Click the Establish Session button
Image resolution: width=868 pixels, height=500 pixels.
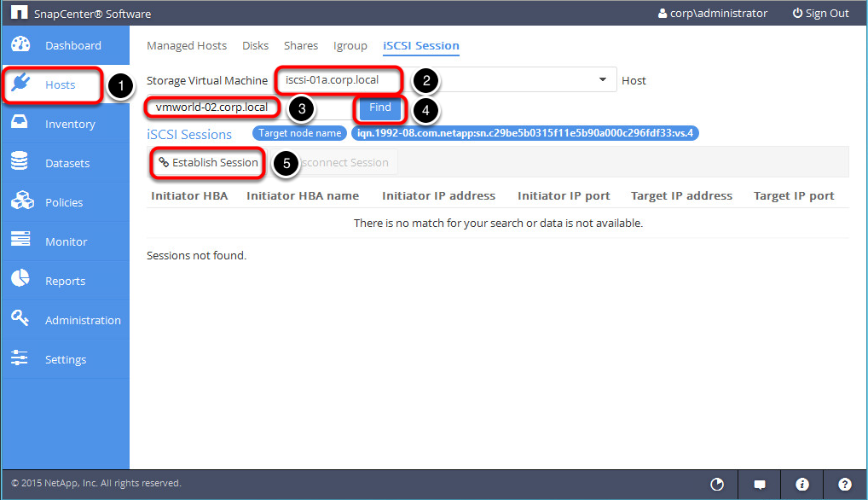coord(208,163)
